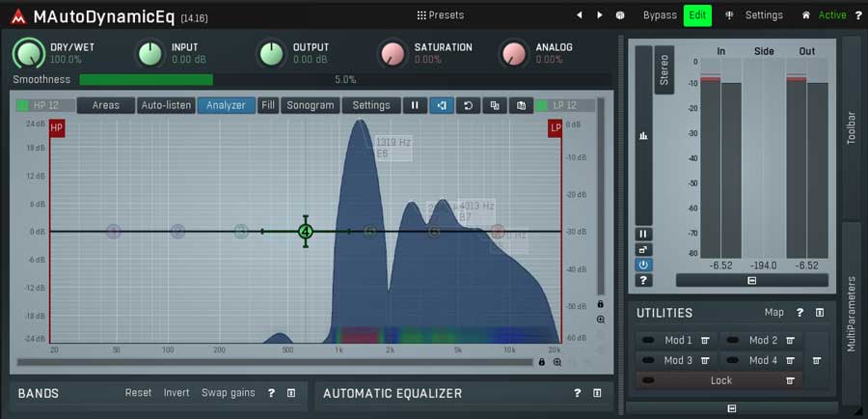Click the meter histogram bars icon
The image size is (868, 419).
pos(643,136)
